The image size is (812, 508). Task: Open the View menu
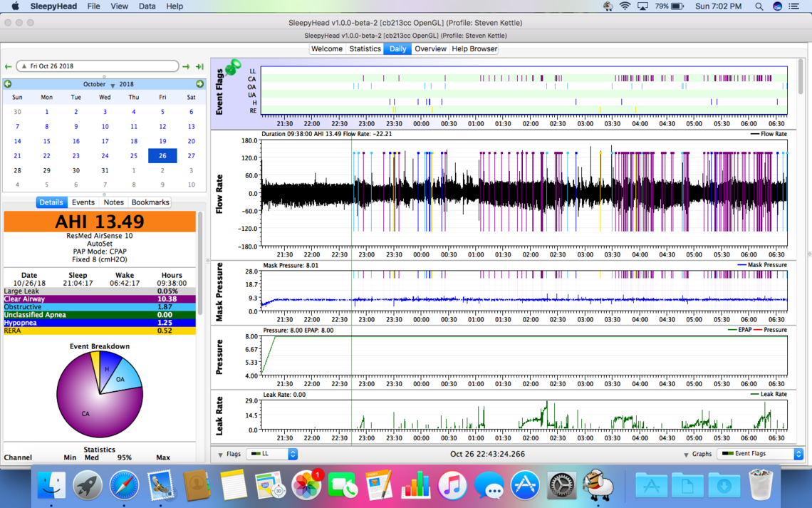(119, 6)
